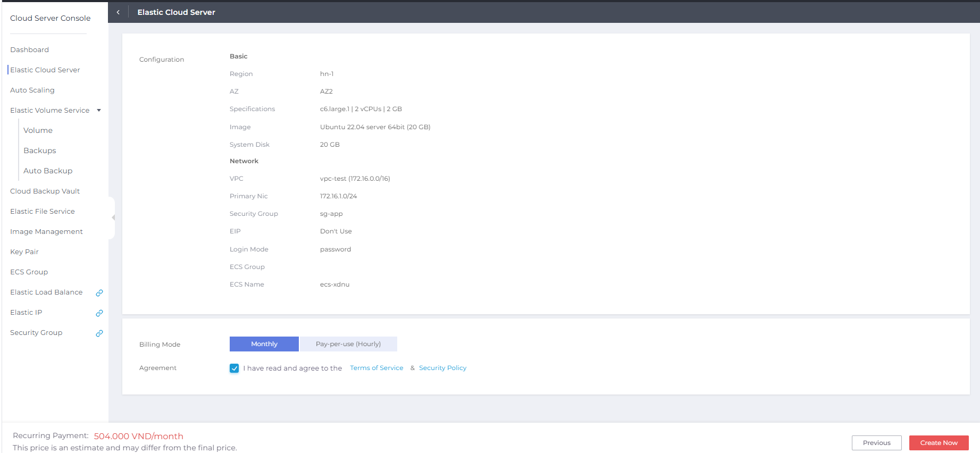
Task: Click link icon beside Elastic Load Balance
Action: (99, 293)
